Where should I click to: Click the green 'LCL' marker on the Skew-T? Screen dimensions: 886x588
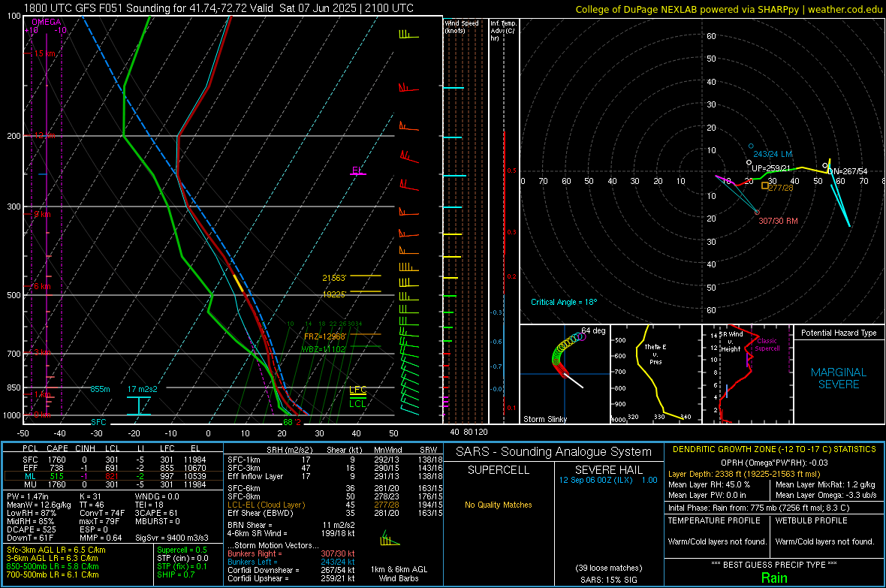[x=357, y=404]
